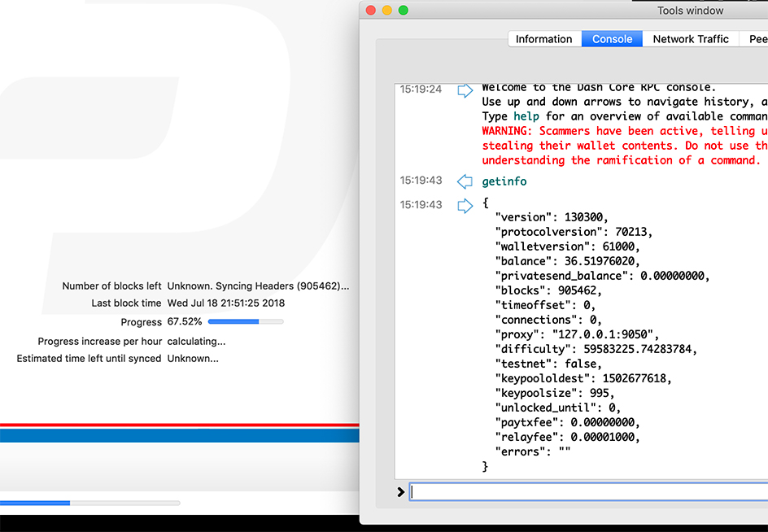Click the "relayfee": 0.00001000 line

click(x=567, y=438)
